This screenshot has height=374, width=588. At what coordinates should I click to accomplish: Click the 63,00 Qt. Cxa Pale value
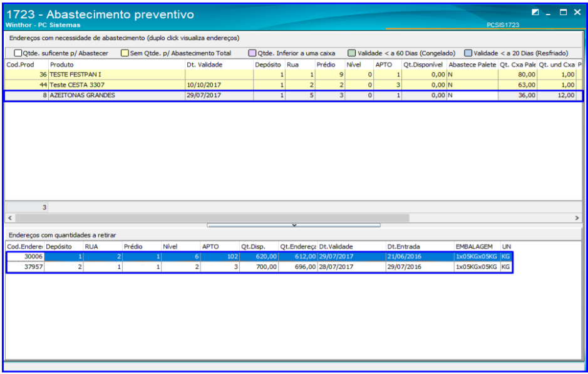(x=517, y=85)
